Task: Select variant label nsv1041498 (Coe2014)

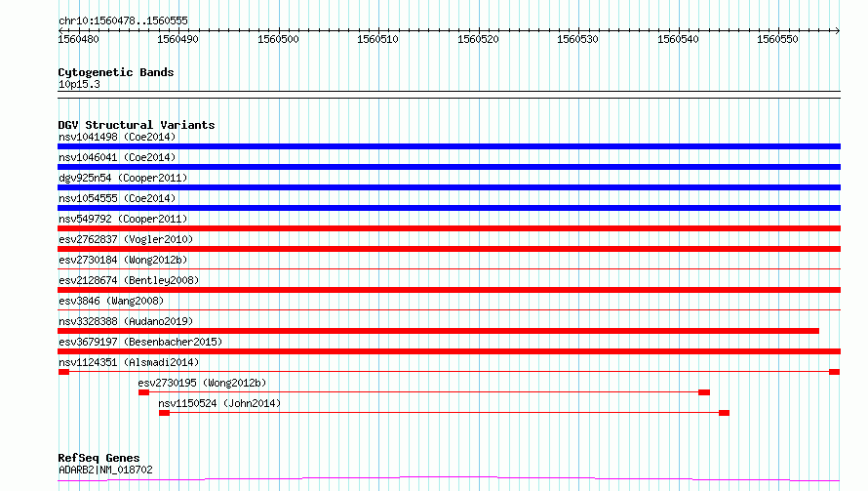Action: (x=117, y=137)
